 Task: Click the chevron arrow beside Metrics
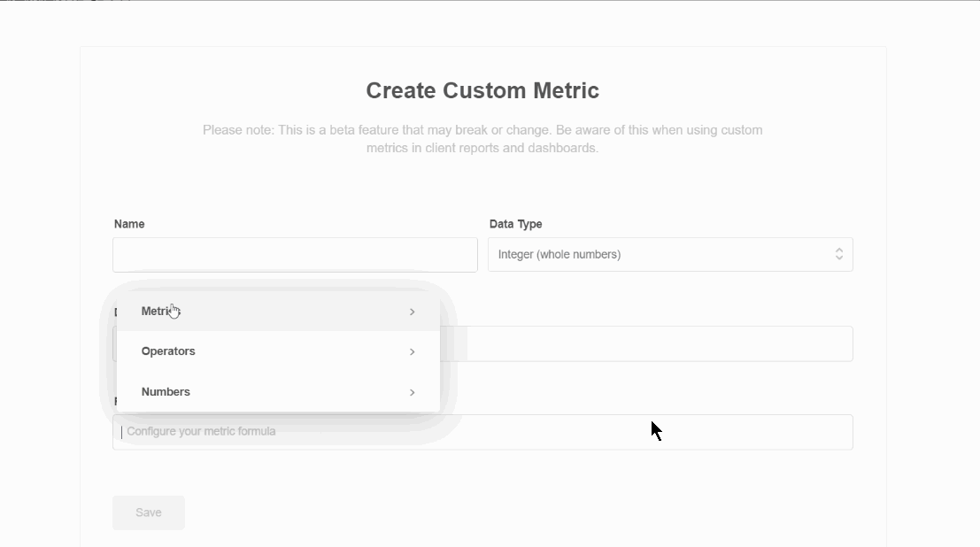tap(413, 312)
